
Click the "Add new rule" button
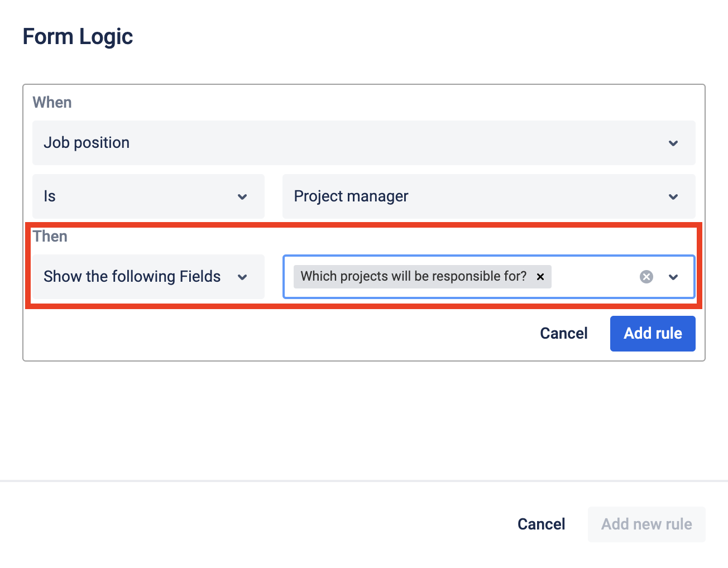point(646,524)
